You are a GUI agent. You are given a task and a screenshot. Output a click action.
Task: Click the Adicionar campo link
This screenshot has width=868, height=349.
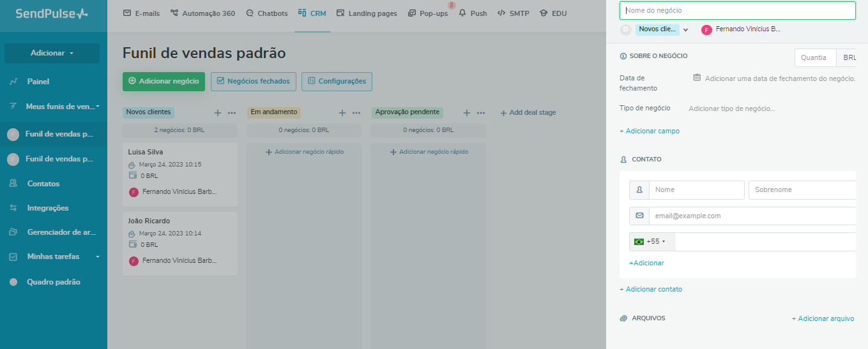point(650,131)
